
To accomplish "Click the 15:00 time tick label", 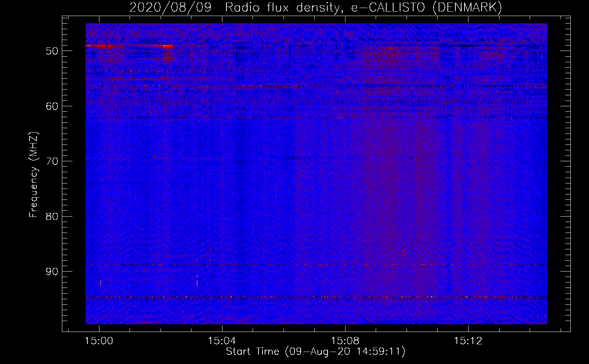I will pos(99,341).
